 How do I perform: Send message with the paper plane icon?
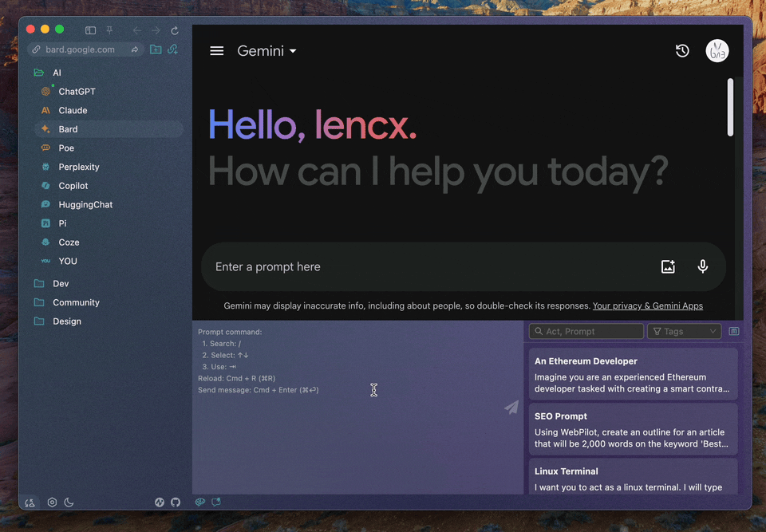[x=511, y=407]
